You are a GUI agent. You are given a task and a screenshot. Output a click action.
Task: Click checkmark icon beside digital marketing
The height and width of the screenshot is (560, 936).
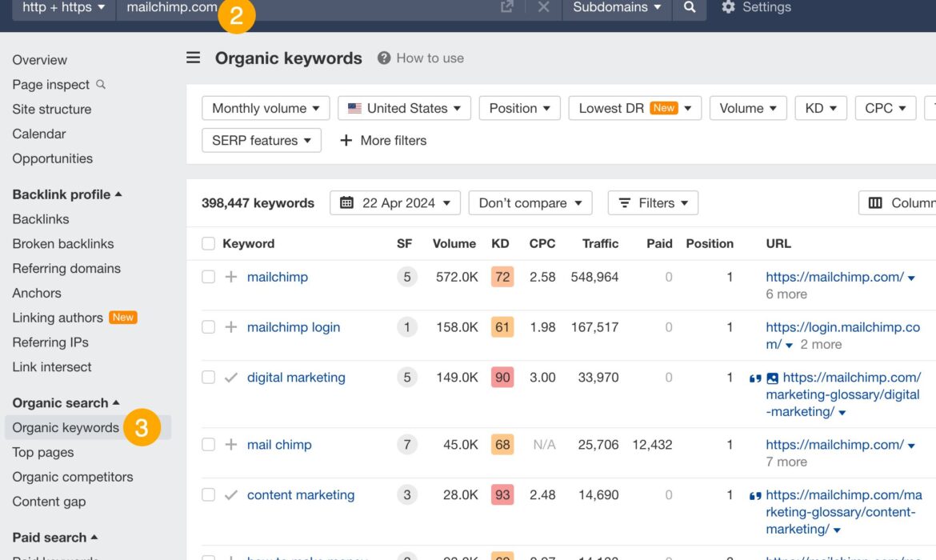point(231,378)
